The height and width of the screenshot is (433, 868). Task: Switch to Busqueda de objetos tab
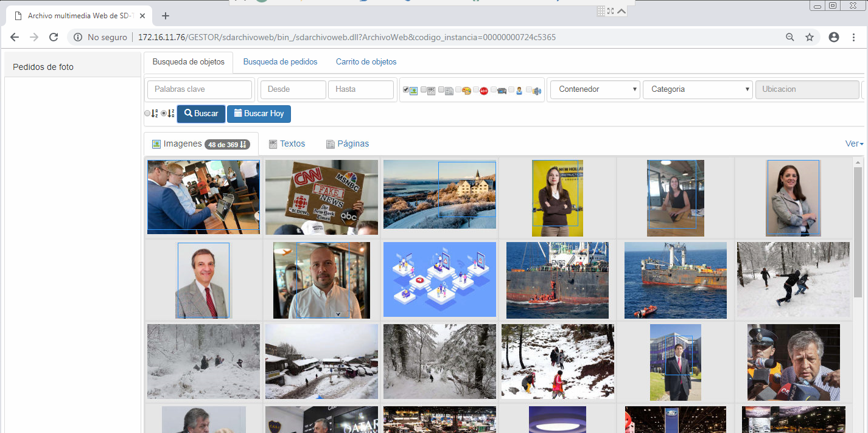(x=189, y=62)
